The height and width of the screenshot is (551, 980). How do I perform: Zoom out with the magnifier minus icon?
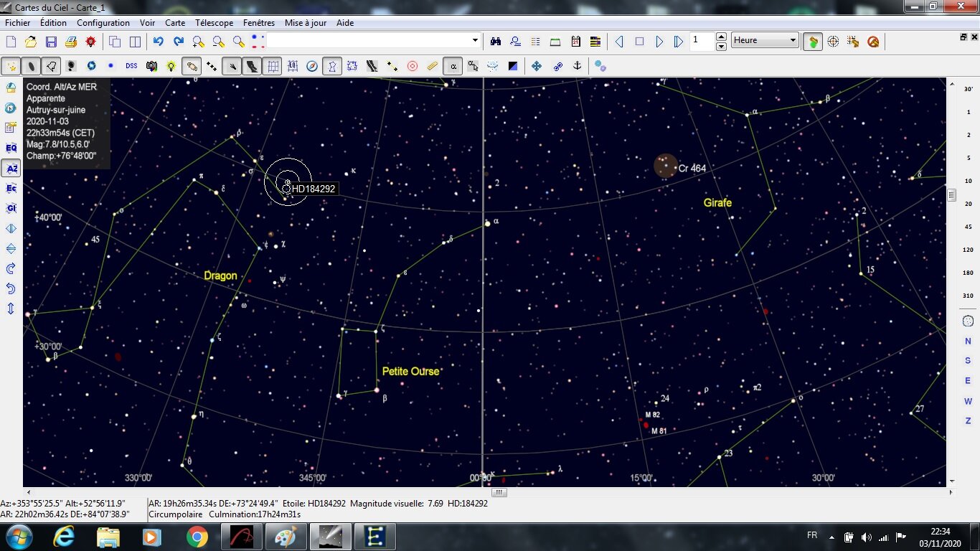coord(219,42)
